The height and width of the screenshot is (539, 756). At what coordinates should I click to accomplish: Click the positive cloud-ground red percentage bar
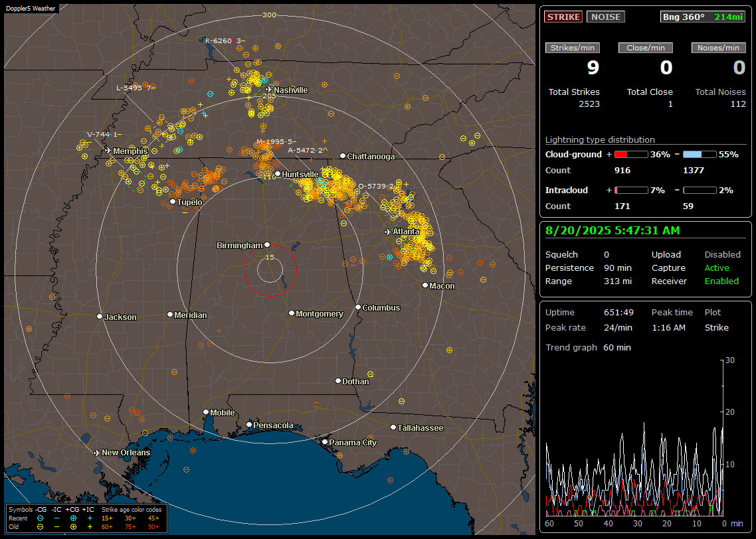(631, 155)
